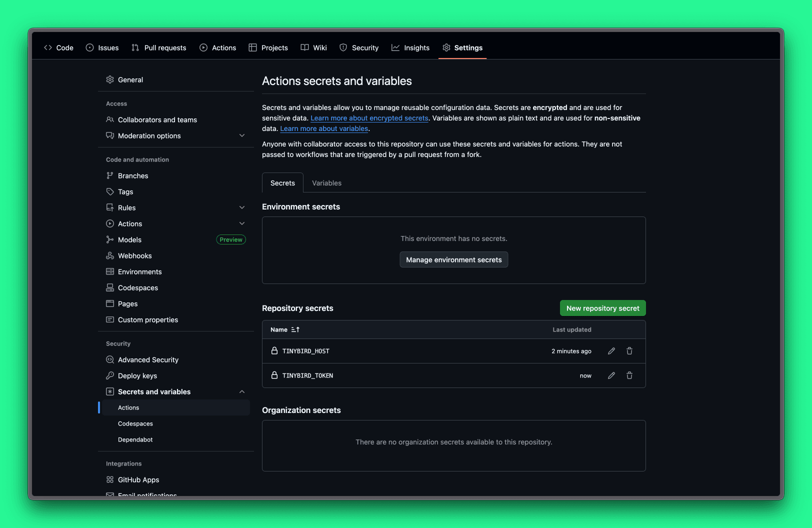
Task: Click the lock icon beside TINYBIRD_HOST
Action: click(274, 350)
